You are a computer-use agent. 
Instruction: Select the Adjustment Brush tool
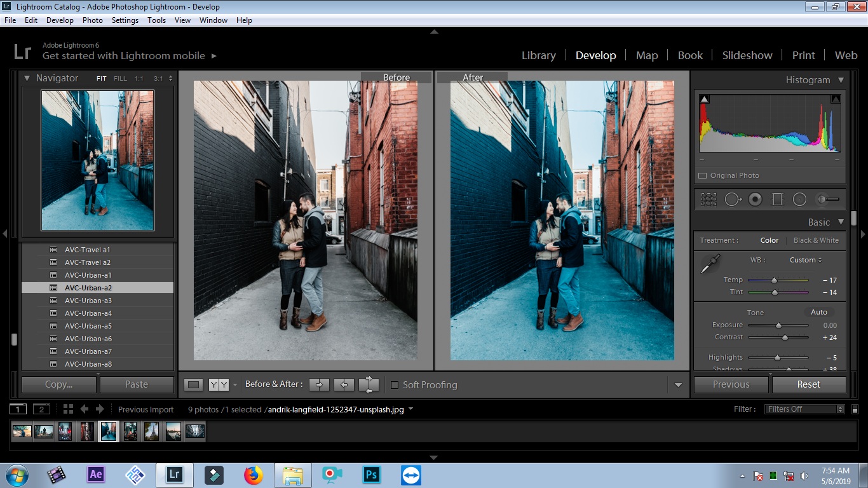[x=827, y=200]
